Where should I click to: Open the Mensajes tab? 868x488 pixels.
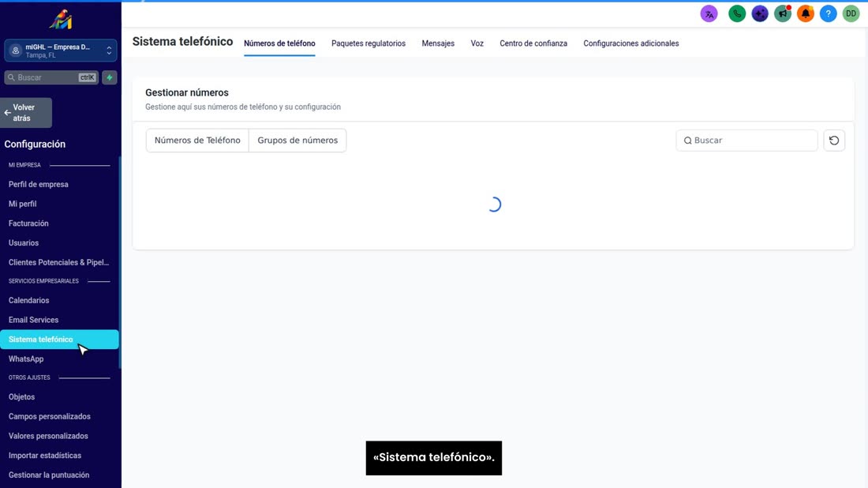click(x=438, y=43)
